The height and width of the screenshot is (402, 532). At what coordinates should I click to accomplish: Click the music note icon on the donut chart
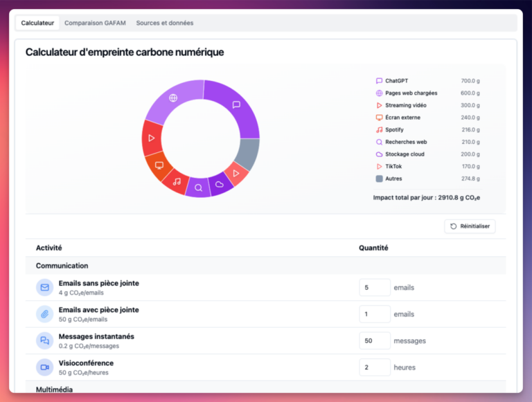click(177, 181)
